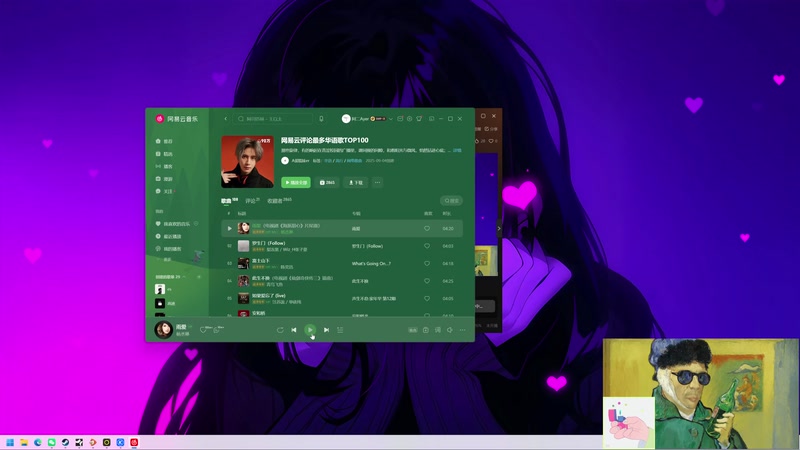Screen dimensions: 800x450
Task: Select song row 05 with '(live)' title
Action: (x=342, y=298)
